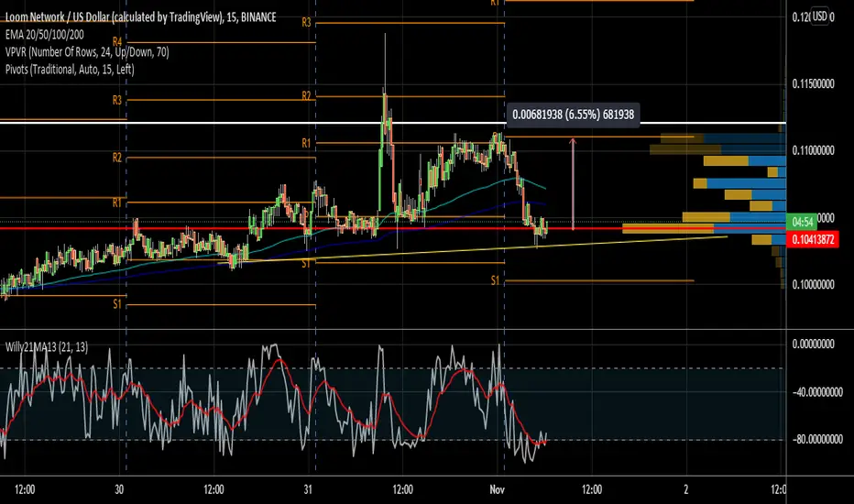Click the -80.00000000 oscillator axis label

(x=816, y=439)
